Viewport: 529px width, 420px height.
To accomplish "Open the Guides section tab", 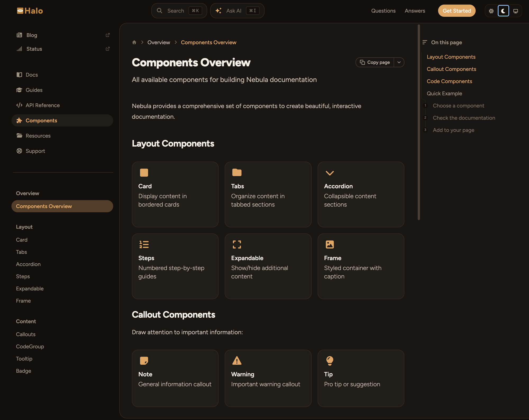I will [x=62, y=90].
